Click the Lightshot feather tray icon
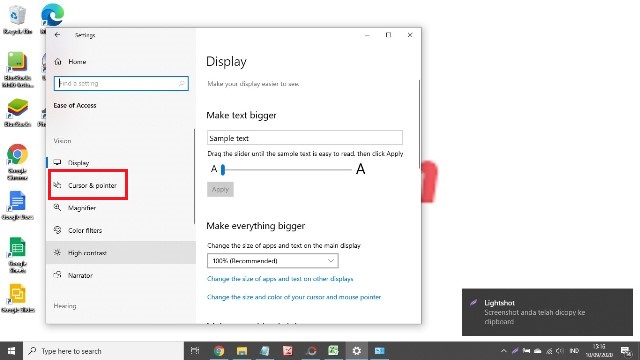This screenshot has width=640, height=360. [x=515, y=351]
